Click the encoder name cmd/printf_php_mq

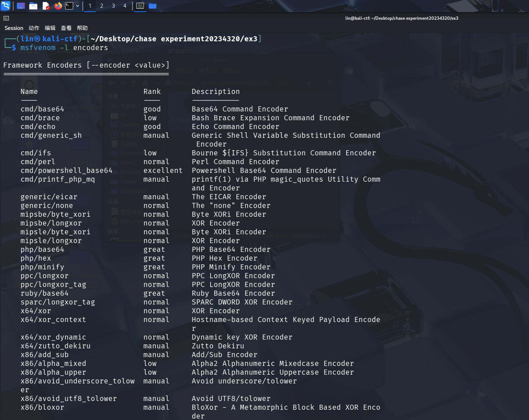point(58,179)
